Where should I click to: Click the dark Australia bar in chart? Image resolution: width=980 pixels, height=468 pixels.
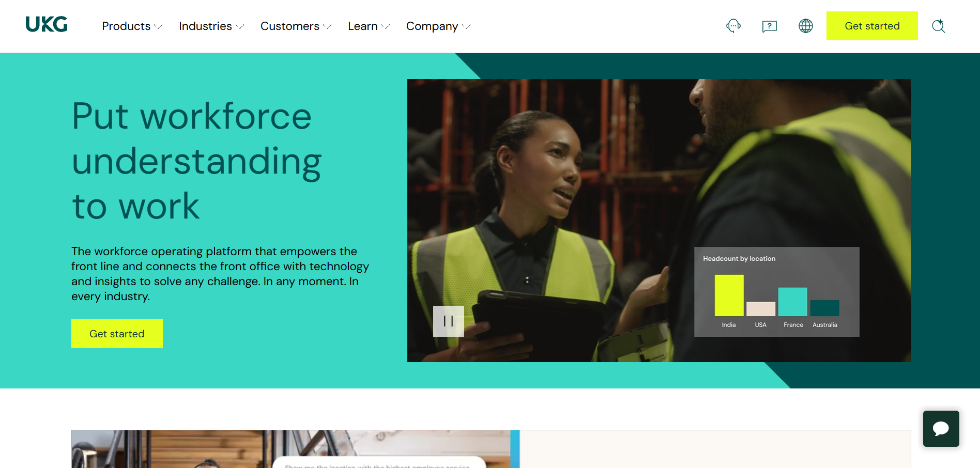pos(825,308)
